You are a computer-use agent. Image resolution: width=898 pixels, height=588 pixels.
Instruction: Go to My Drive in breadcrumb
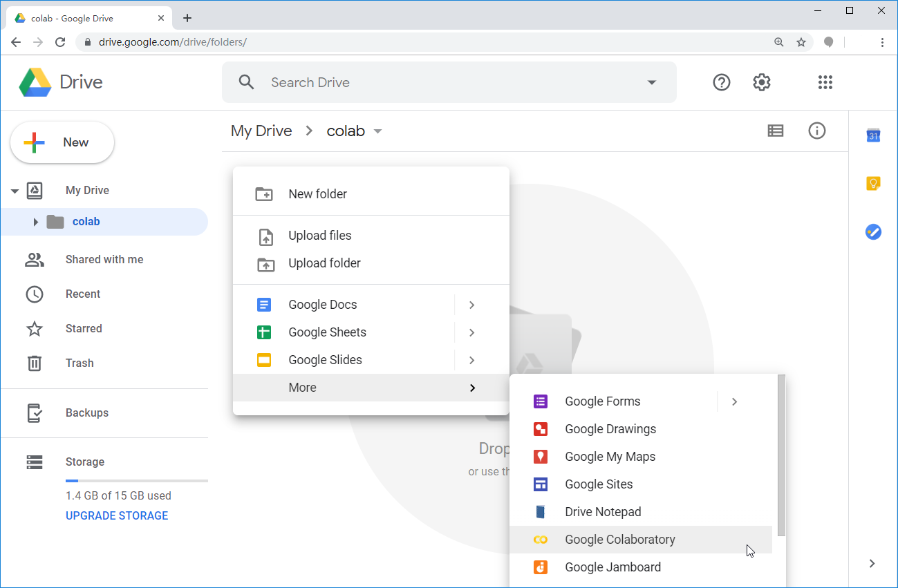click(x=261, y=131)
